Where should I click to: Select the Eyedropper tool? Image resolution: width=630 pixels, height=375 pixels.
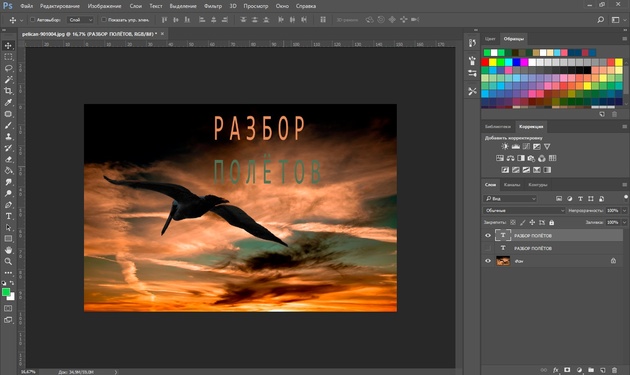(x=8, y=102)
